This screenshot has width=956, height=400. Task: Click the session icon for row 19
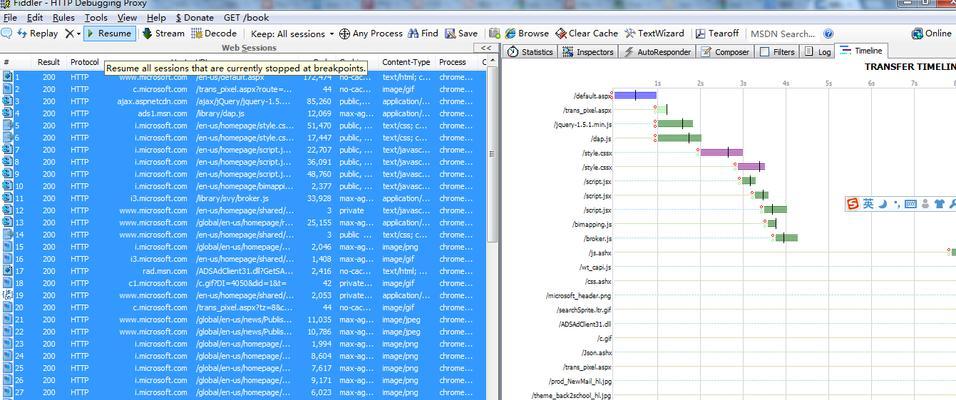tap(7, 295)
